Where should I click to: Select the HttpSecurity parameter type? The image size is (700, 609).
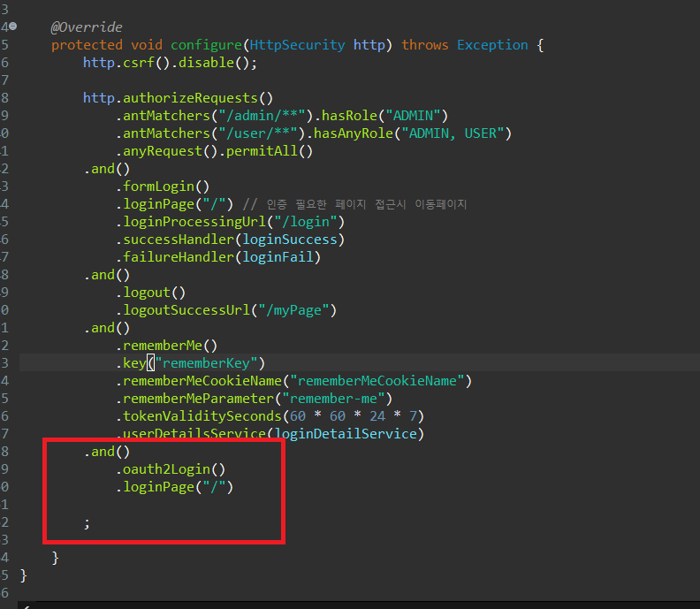pyautogui.click(x=297, y=45)
